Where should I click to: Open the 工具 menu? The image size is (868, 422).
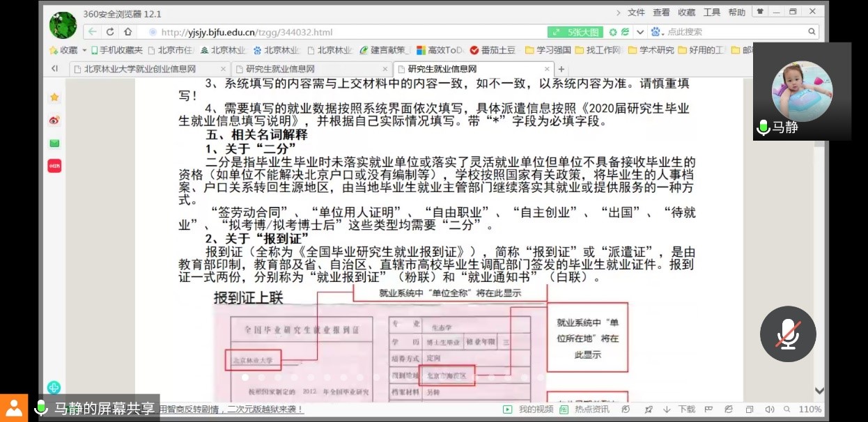(711, 13)
